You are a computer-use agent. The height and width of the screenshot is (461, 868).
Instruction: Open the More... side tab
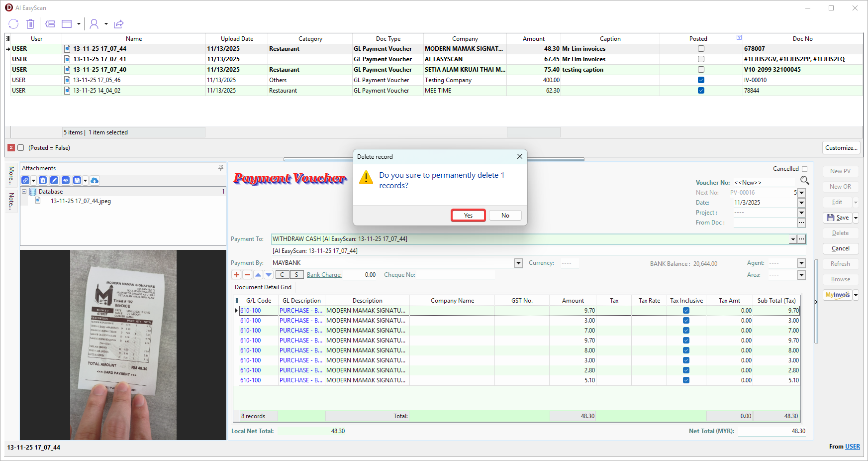[11, 175]
